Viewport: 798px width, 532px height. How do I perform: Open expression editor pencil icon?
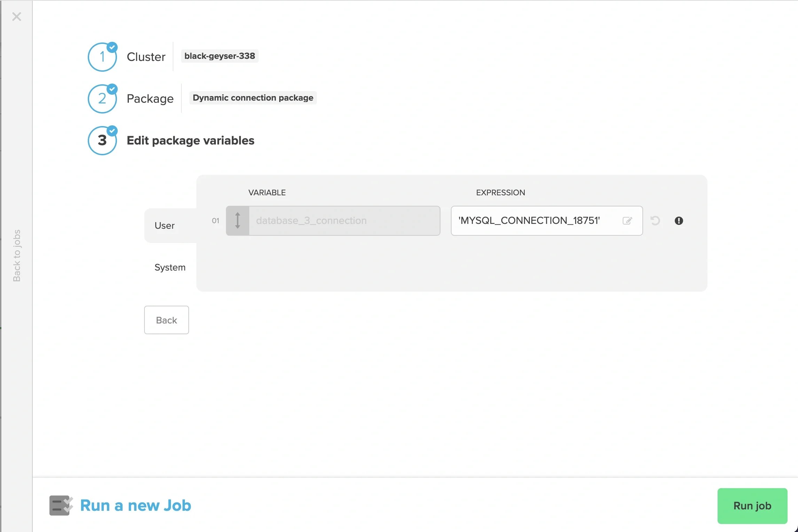pyautogui.click(x=627, y=221)
